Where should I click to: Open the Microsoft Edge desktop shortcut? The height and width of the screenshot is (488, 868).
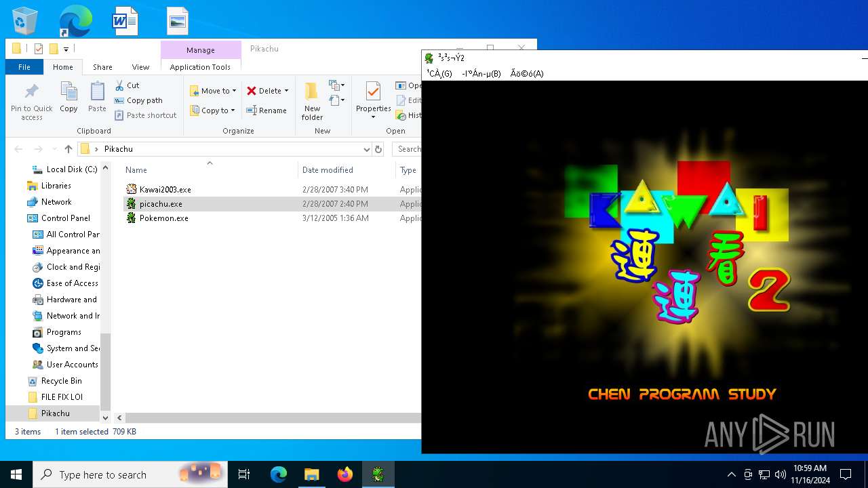75,21
